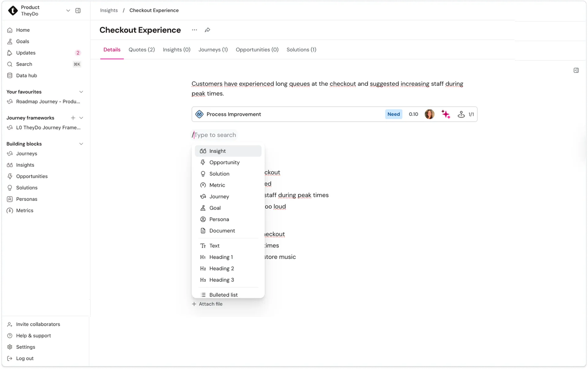Click the user avatar on Process Improvement card
Image resolution: width=588 pixels, height=369 pixels.
pyautogui.click(x=429, y=114)
